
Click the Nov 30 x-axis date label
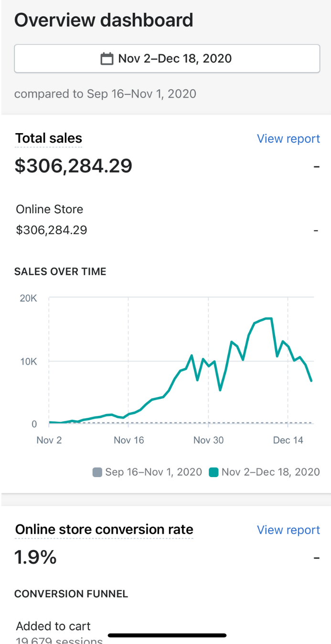(209, 440)
